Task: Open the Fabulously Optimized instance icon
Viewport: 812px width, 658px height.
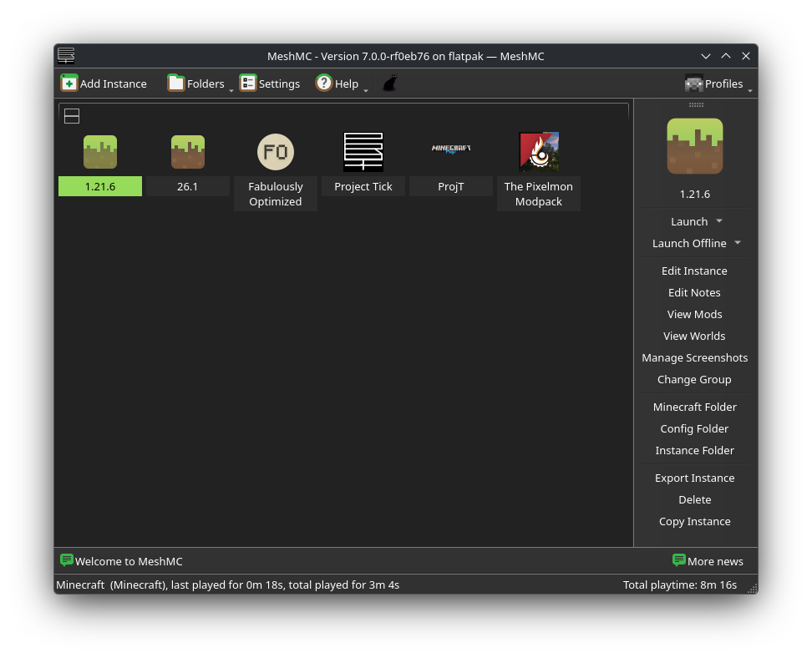Action: pos(275,152)
